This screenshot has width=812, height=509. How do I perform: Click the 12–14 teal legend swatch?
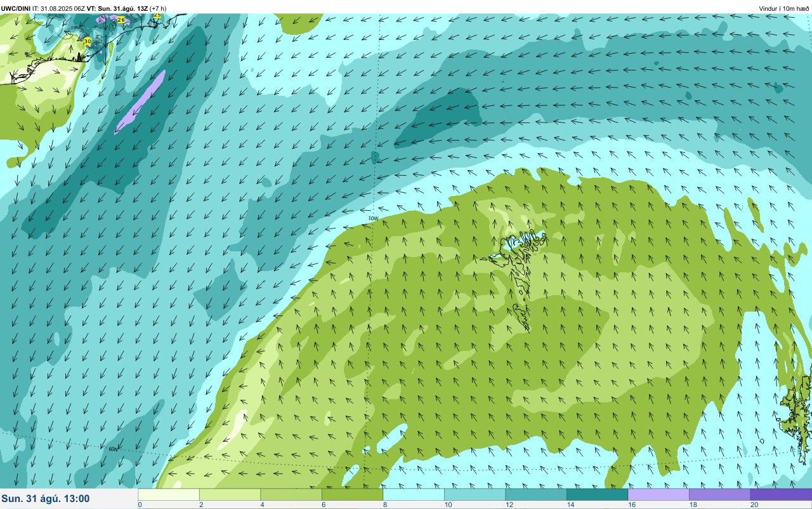tap(536, 494)
